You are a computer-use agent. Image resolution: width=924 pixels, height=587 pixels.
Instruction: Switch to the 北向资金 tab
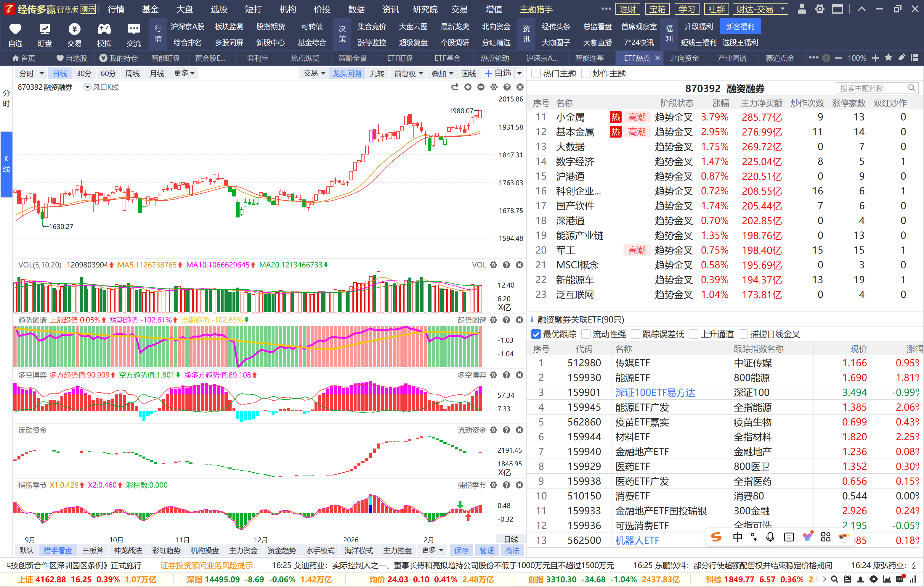684,58
